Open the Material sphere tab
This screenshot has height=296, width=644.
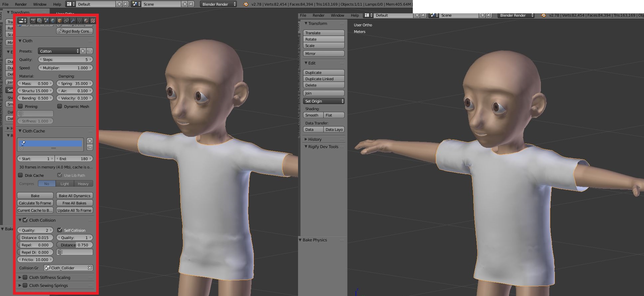click(x=86, y=21)
